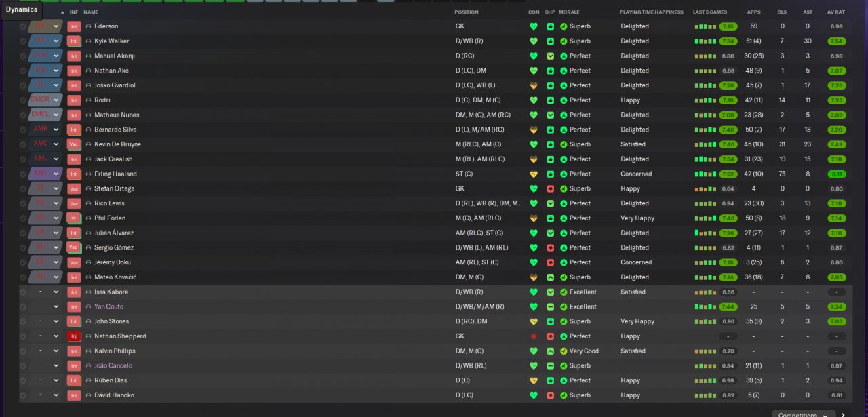868x417 pixels.
Task: Click the player profile icon beside Rúben Dias
Action: 88,380
